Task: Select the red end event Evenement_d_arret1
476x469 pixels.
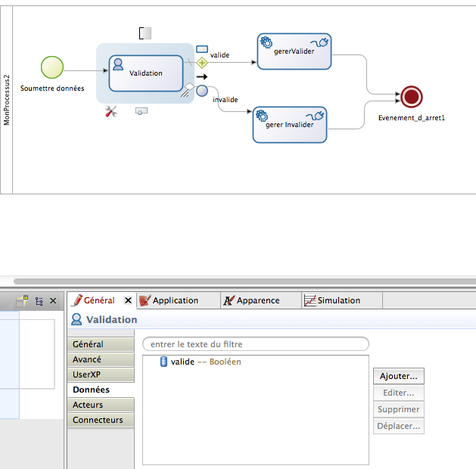Action: [x=411, y=97]
